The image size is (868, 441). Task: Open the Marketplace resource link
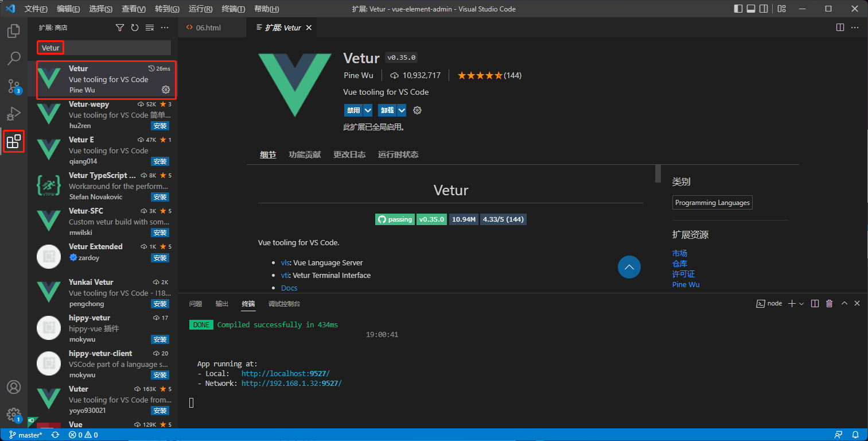click(x=680, y=253)
